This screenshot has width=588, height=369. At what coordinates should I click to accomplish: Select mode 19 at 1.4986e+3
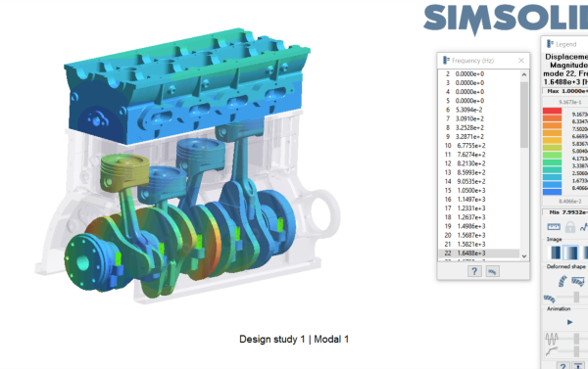(x=479, y=226)
